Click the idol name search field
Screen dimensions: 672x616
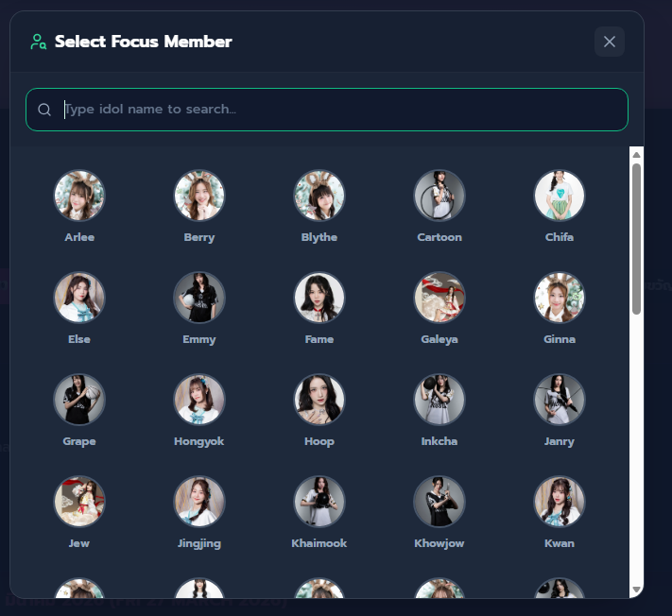click(327, 110)
